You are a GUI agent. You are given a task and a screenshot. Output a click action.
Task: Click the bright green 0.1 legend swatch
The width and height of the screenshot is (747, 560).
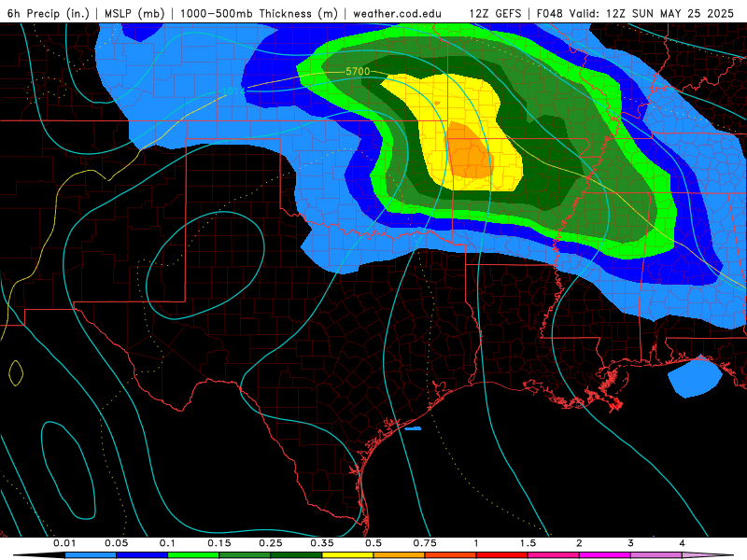pyautogui.click(x=193, y=555)
